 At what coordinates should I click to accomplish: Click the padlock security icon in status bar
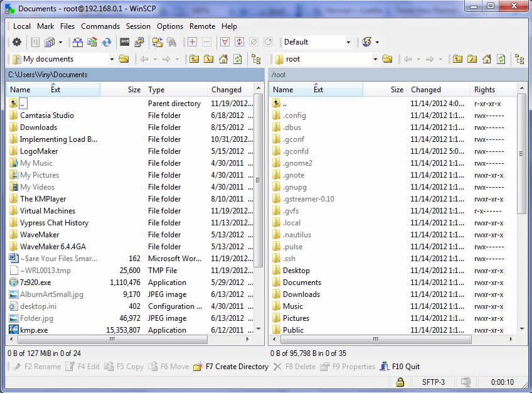(x=400, y=381)
